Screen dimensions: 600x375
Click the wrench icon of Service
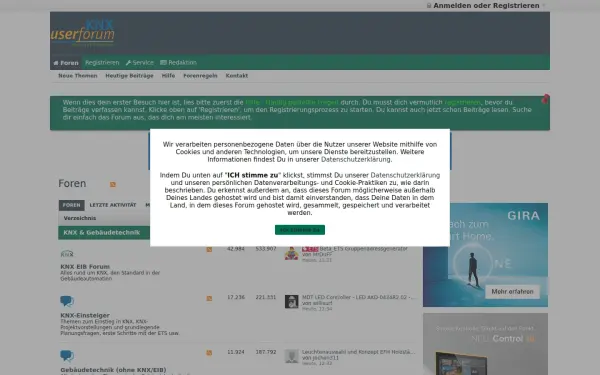(x=128, y=63)
